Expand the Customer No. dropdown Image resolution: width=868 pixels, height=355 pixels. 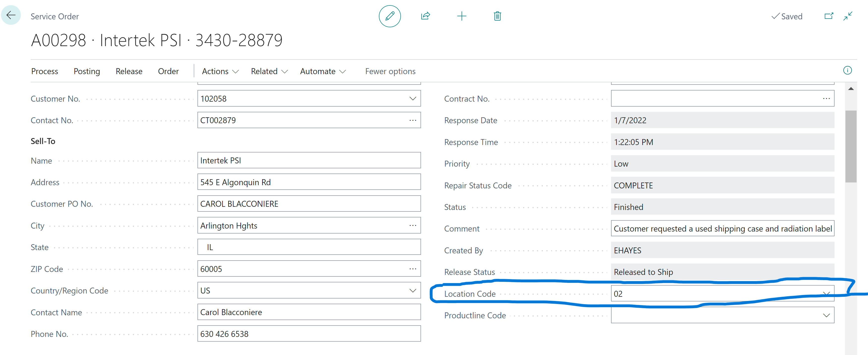pos(413,98)
